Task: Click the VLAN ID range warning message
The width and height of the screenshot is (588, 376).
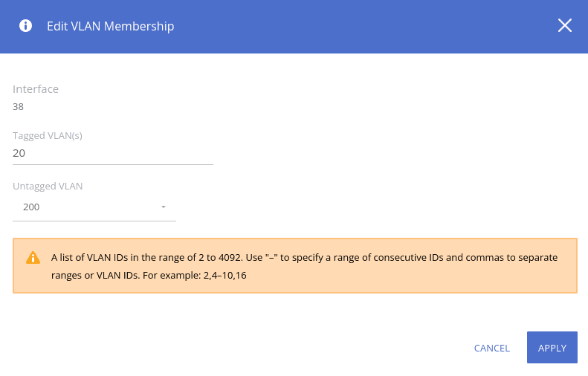Action: coord(304,258)
